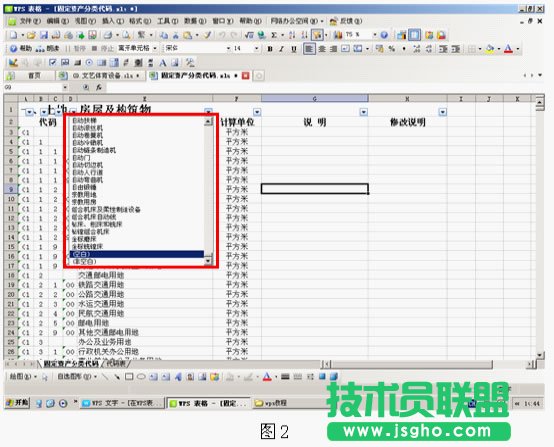
Task: Open the 插入 menu
Action: 113,21
